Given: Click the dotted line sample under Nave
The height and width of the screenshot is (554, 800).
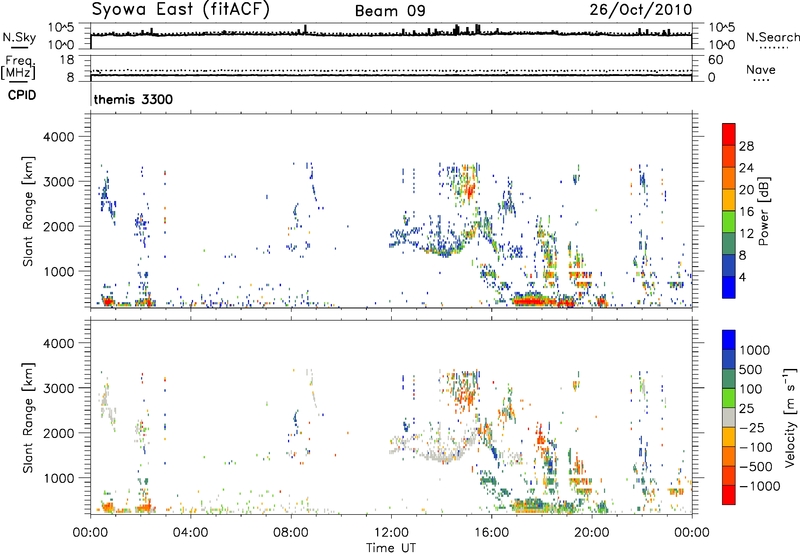Looking at the screenshot, I should [x=762, y=80].
